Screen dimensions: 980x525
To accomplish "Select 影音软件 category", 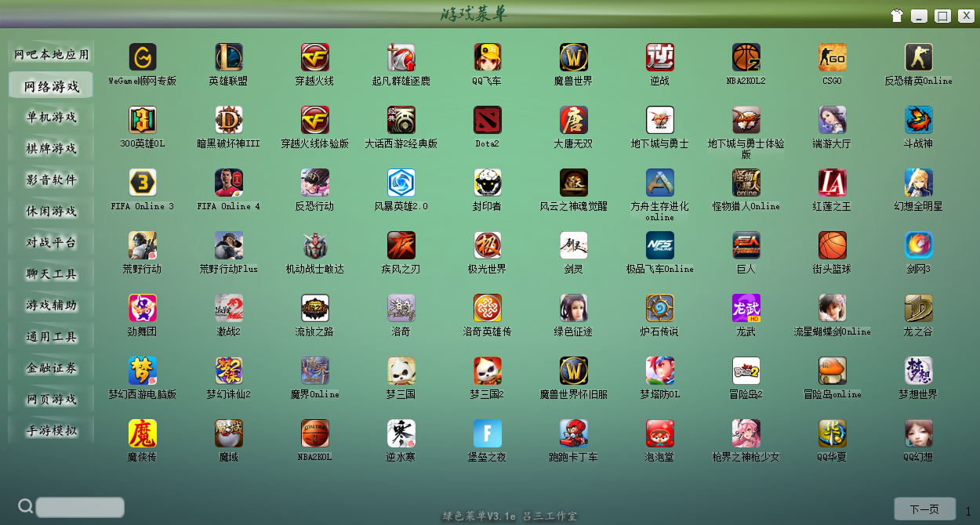I will tap(52, 179).
